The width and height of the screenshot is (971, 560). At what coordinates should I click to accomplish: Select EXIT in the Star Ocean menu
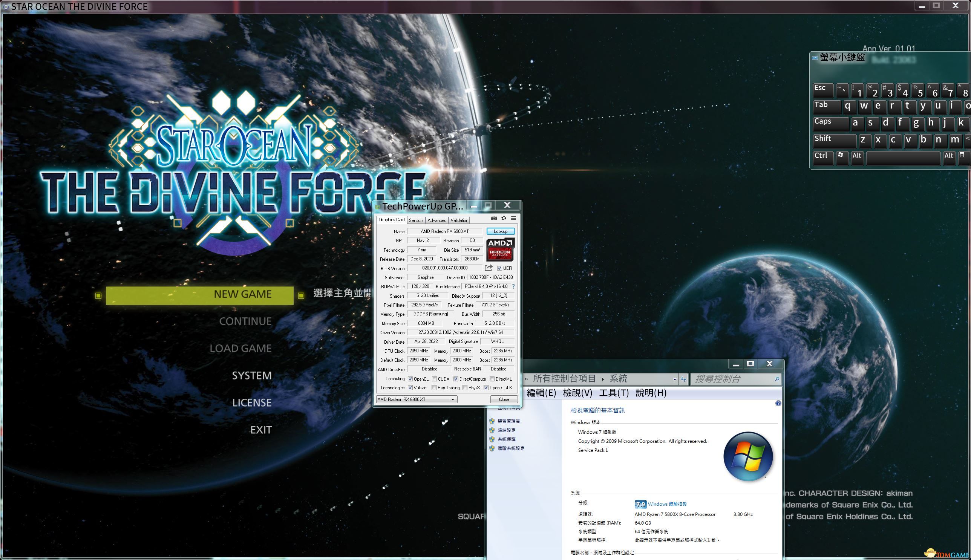point(261,430)
